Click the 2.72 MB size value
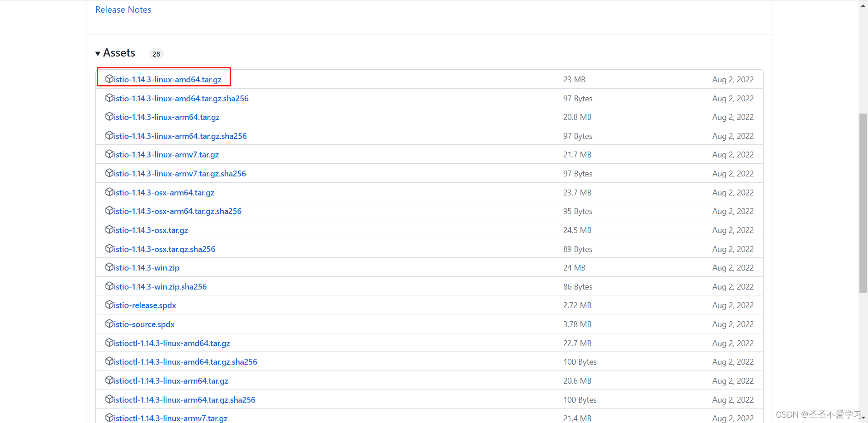 (577, 305)
